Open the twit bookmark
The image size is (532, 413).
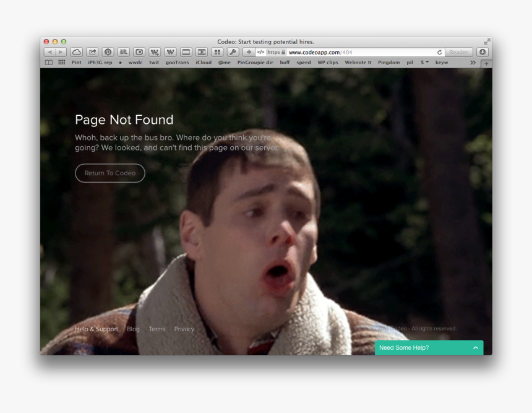(154, 63)
